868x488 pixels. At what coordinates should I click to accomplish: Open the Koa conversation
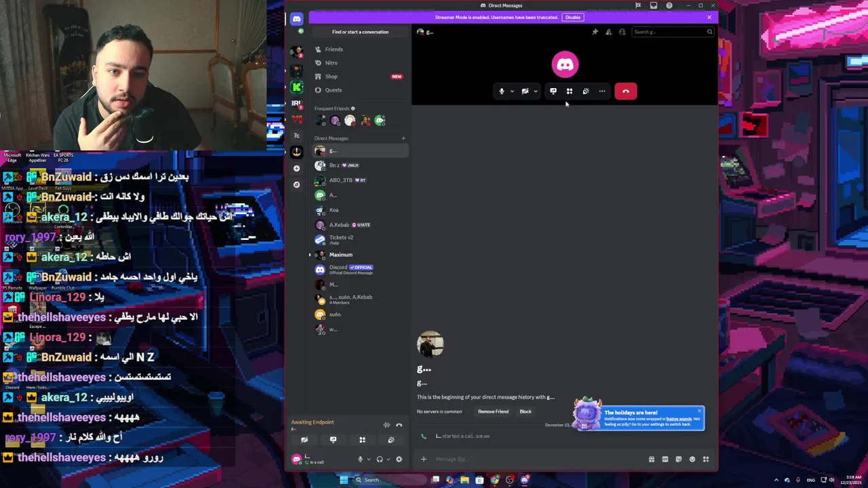[360, 210]
